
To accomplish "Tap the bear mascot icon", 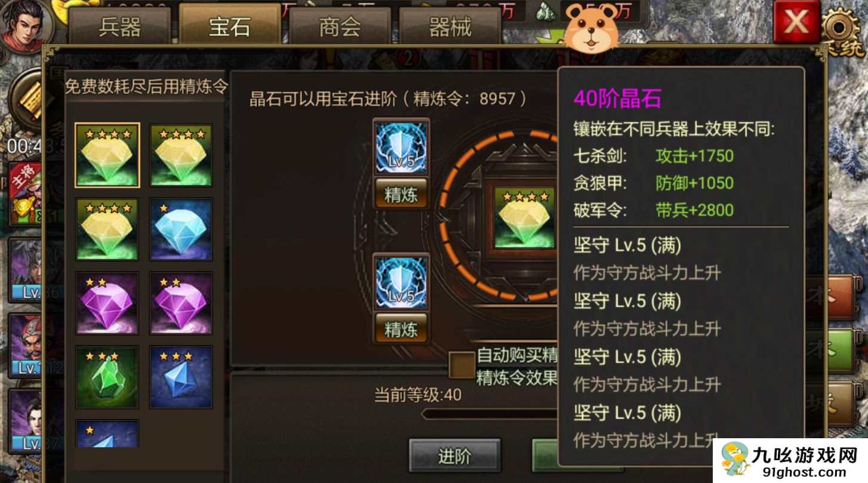I will click(x=590, y=27).
